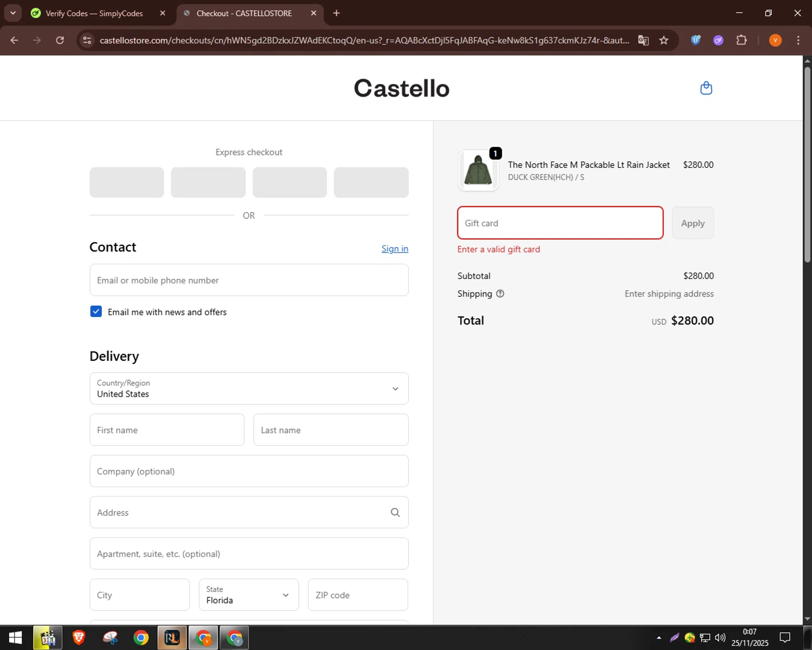Viewport: 812px width, 650px height.
Task: Click the fourth express checkout button
Action: coord(371,183)
